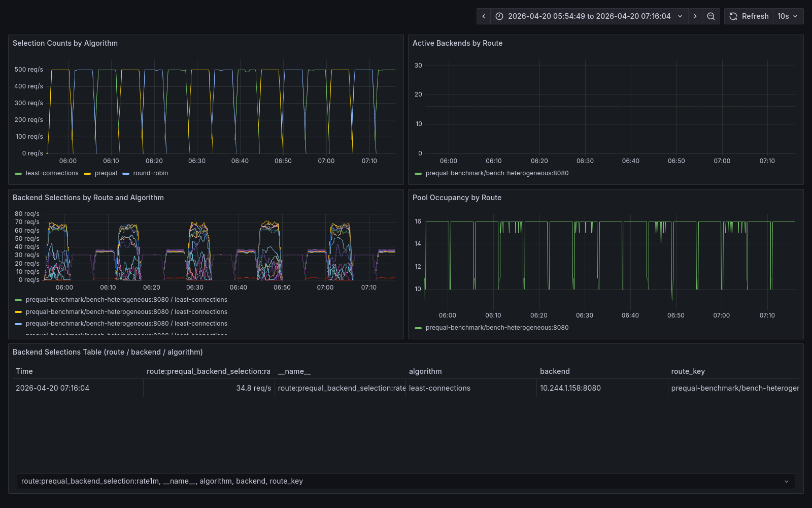812x508 pixels.
Task: Open the 10s refresh interval dropdown
Action: click(x=787, y=16)
